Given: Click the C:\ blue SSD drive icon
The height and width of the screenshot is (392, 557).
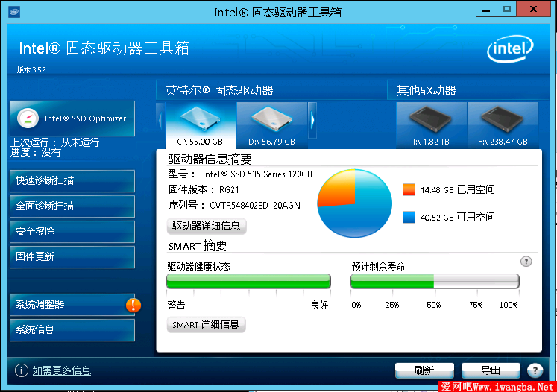Looking at the screenshot, I should tap(201, 118).
